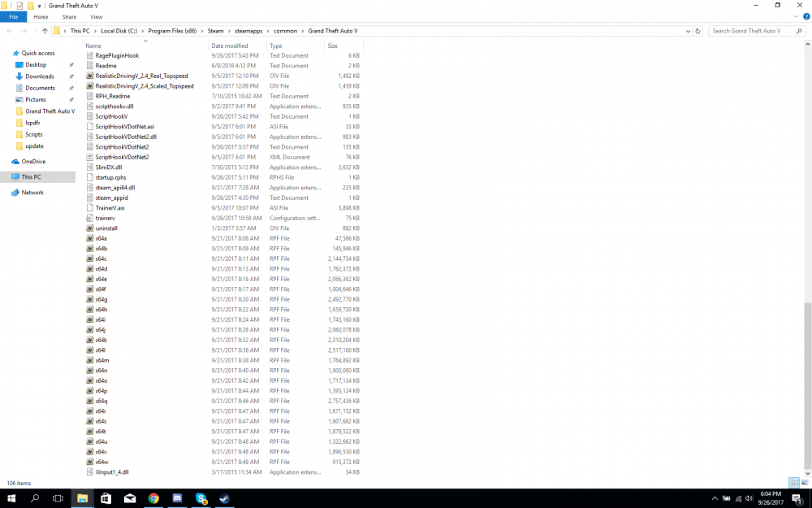
Task: Click the Forward navigation arrow
Action: pos(24,31)
